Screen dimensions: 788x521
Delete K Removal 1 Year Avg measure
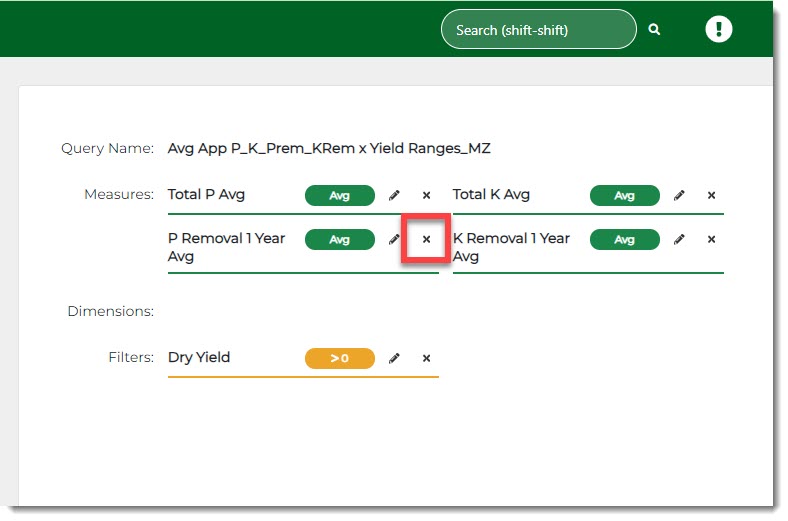(711, 239)
